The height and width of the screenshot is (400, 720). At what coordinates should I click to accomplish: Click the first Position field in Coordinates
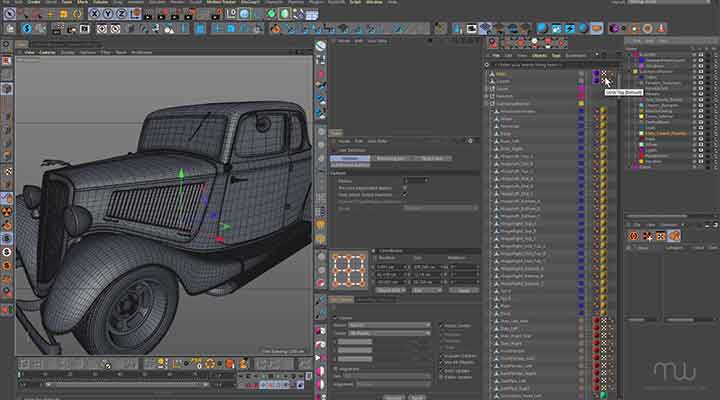pyautogui.click(x=390, y=267)
